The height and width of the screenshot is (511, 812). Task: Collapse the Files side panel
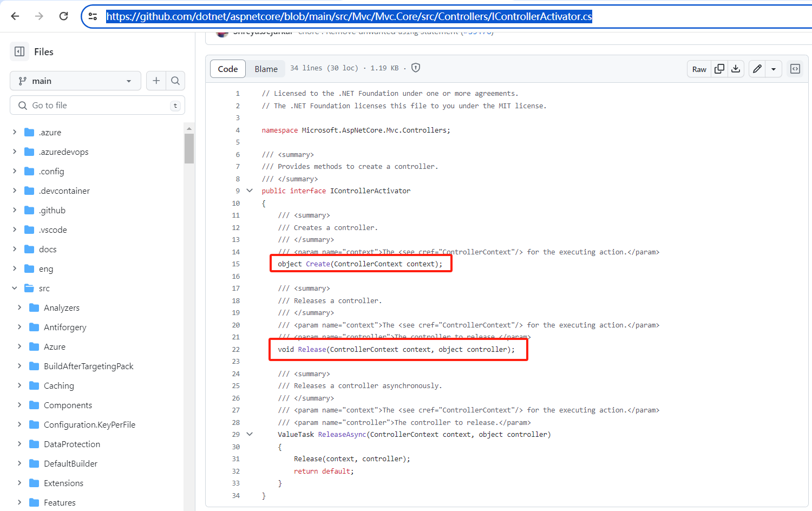click(x=19, y=51)
